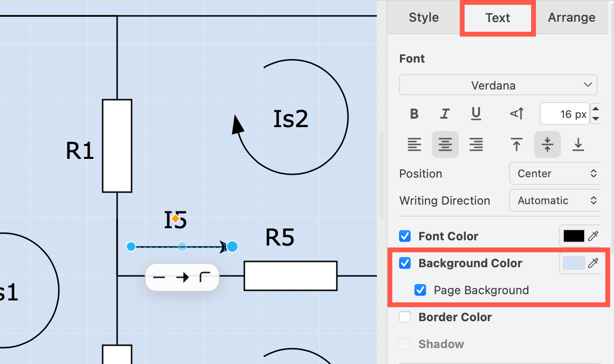Uncheck the Page Background checkbox
The height and width of the screenshot is (364, 614).
coord(421,290)
